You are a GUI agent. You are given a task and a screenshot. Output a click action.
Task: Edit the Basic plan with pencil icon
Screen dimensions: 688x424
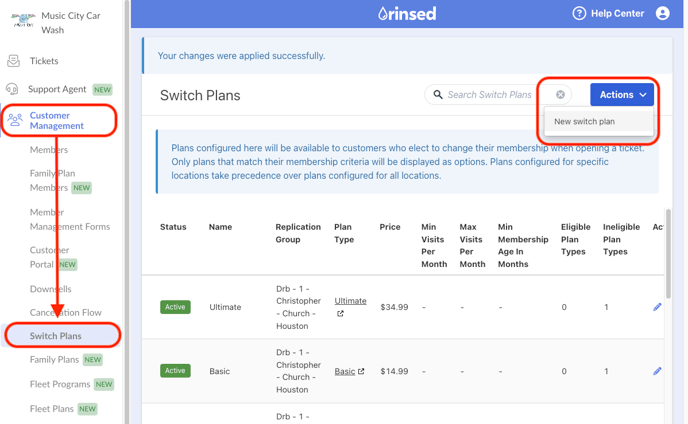coord(657,371)
